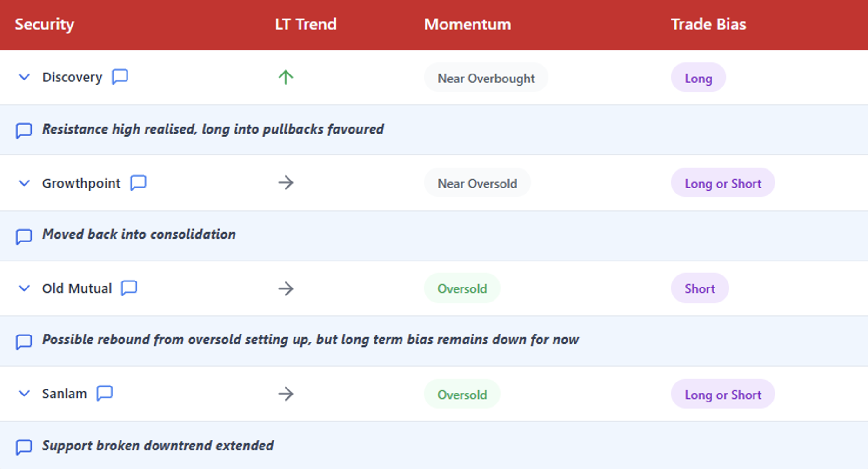Click Discovery's 'Long' trade bias badge

tap(698, 78)
